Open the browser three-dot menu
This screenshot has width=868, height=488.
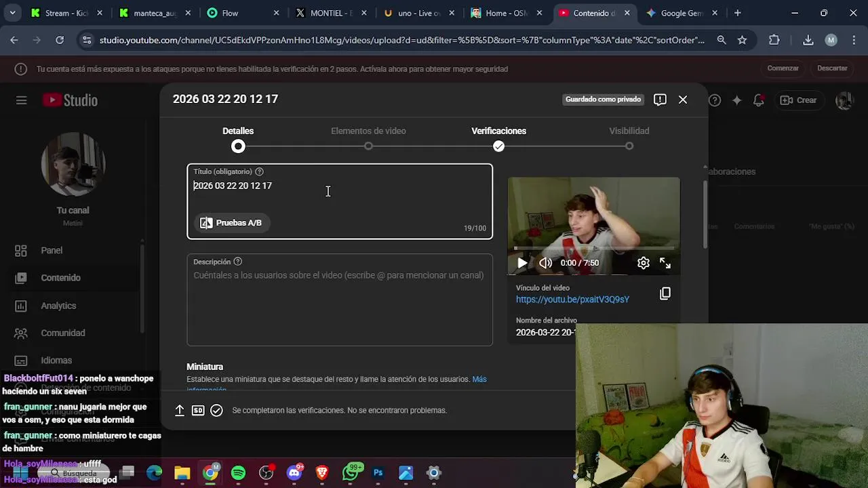click(854, 40)
